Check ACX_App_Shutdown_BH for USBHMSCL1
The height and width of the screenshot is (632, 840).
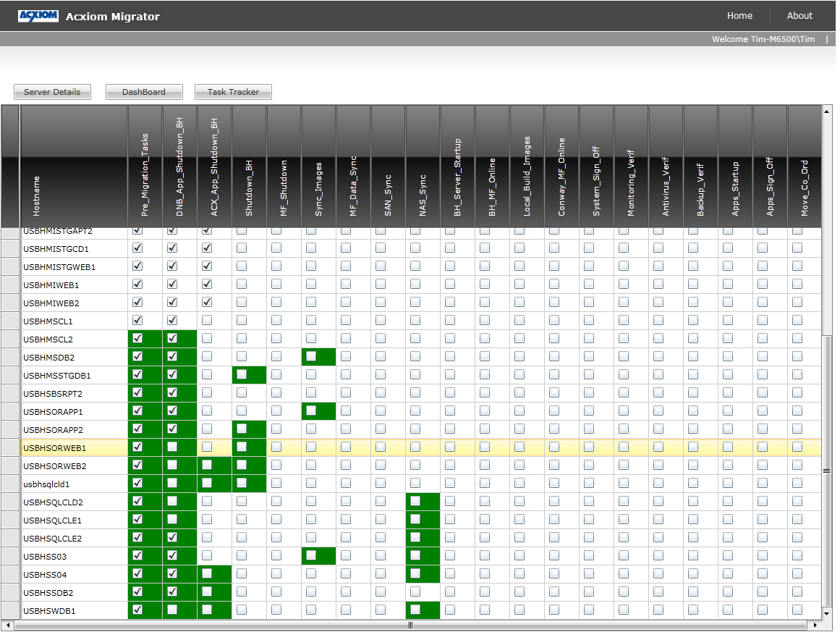pos(207,321)
